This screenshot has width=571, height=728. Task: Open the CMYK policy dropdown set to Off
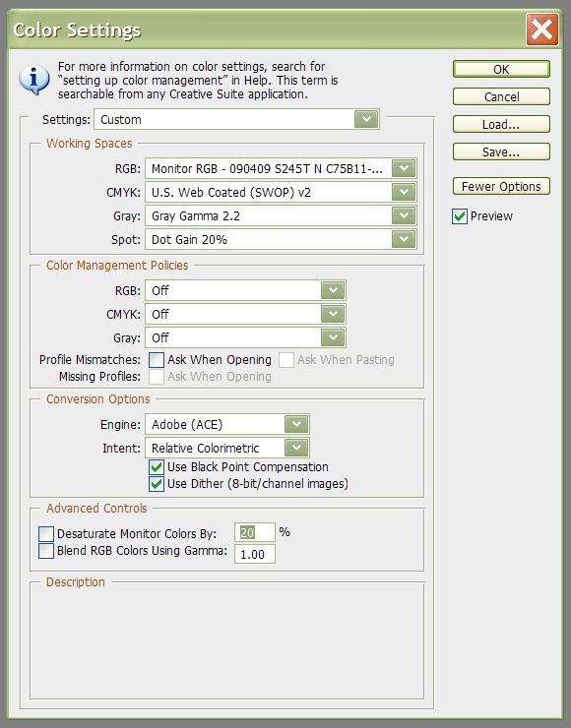coord(245,315)
